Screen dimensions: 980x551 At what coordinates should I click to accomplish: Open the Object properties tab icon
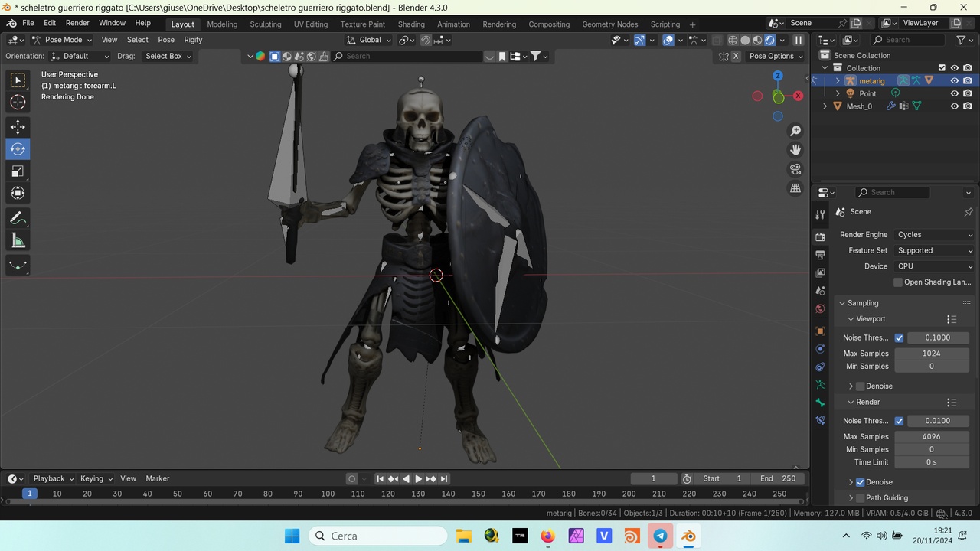pyautogui.click(x=820, y=331)
